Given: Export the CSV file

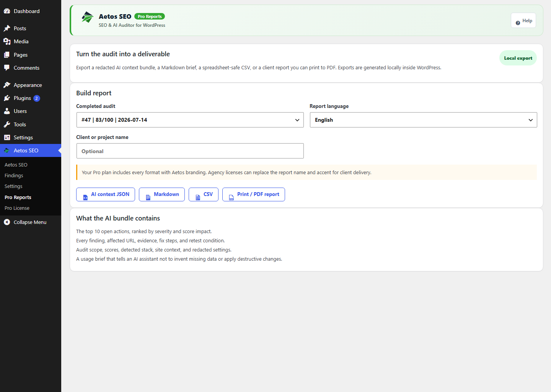Looking at the screenshot, I should [204, 194].
